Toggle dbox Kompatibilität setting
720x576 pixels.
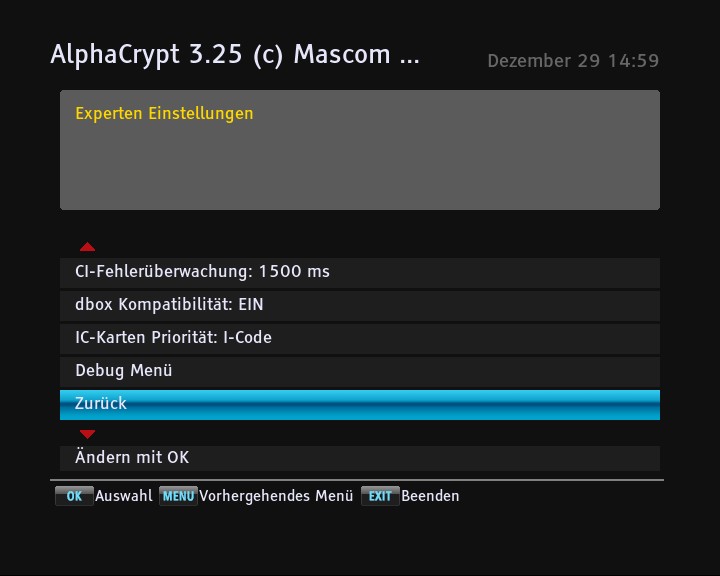(x=360, y=304)
